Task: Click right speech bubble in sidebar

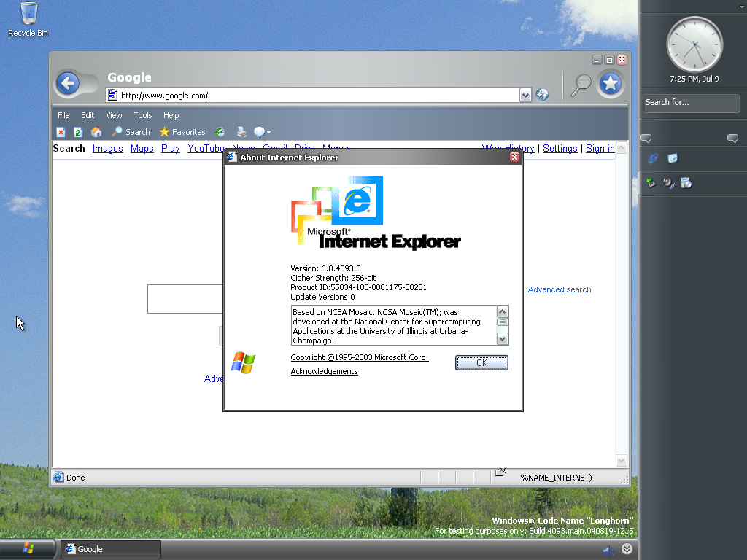Action: point(732,139)
